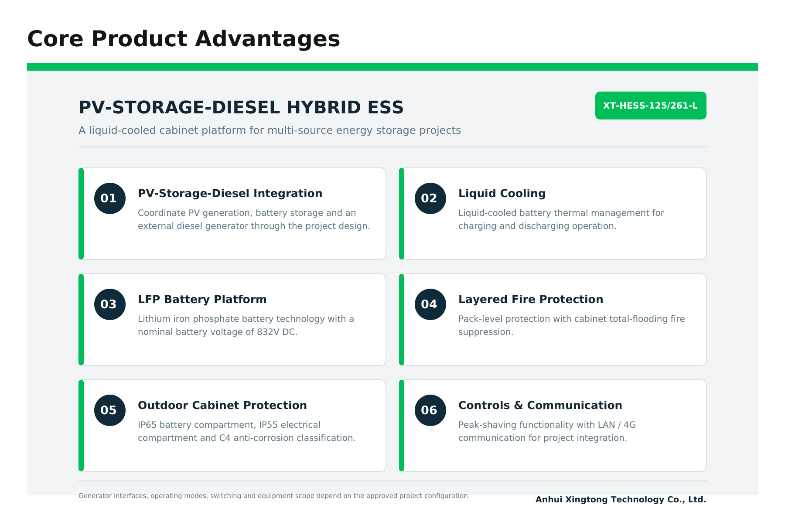Image resolution: width=785 pixels, height=532 pixels.
Task: Select the IP65 battery compartment description
Action: 247,431
